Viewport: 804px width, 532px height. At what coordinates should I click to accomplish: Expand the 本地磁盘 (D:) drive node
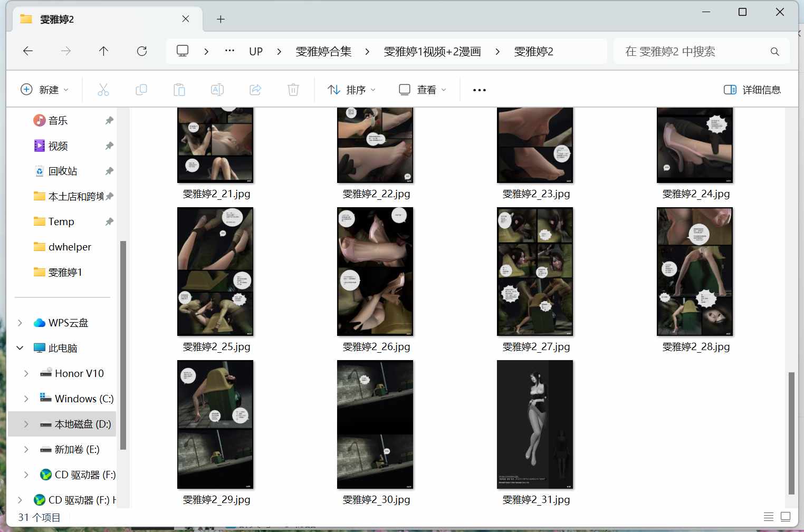pos(26,424)
